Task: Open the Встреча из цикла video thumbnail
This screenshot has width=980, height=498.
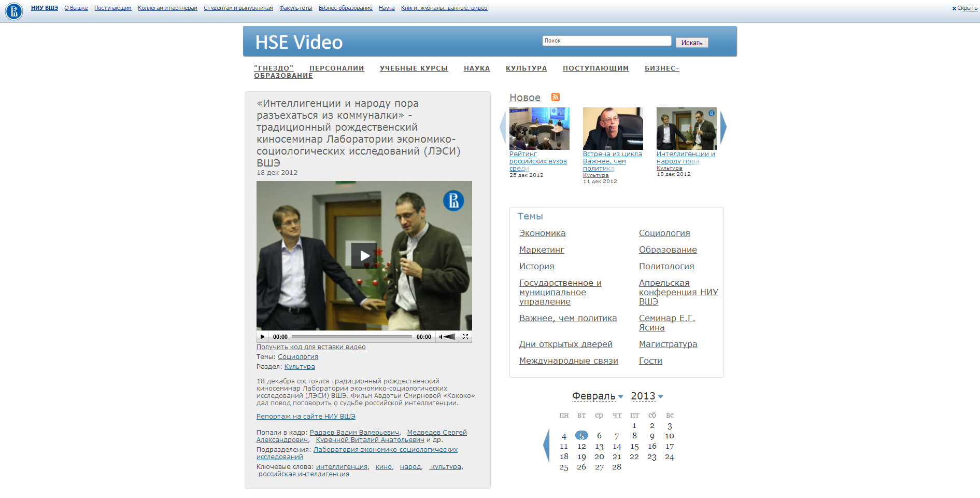Action: 613,129
